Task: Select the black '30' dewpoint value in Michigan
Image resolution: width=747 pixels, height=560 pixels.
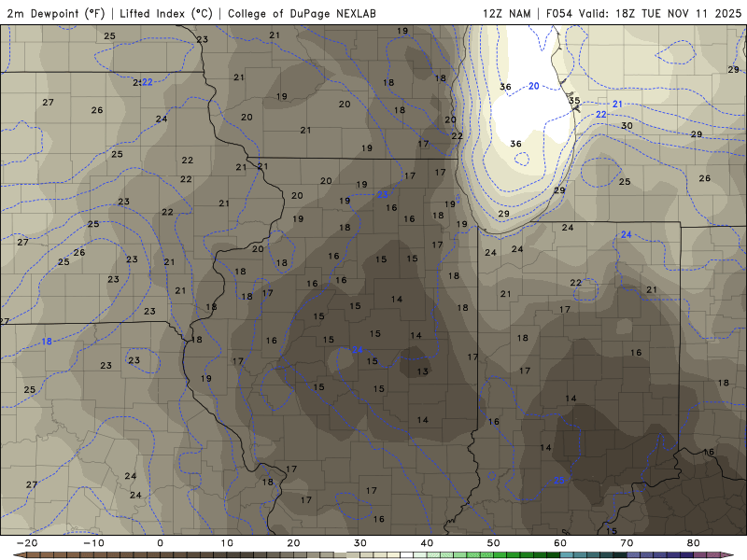Action: click(627, 126)
